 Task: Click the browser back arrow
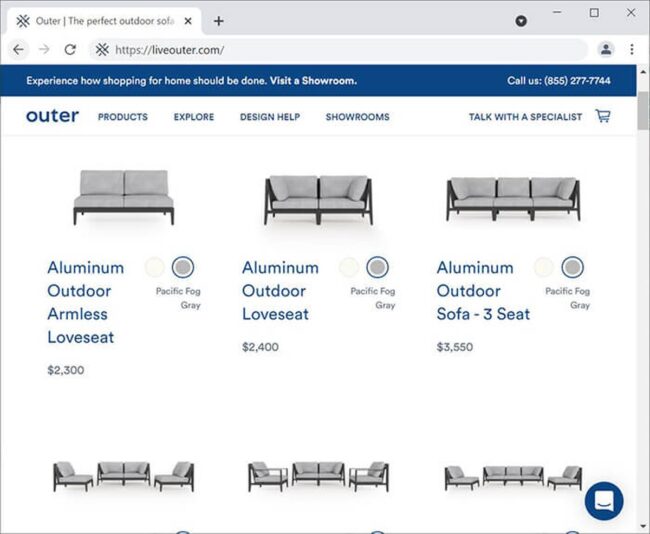[18, 50]
